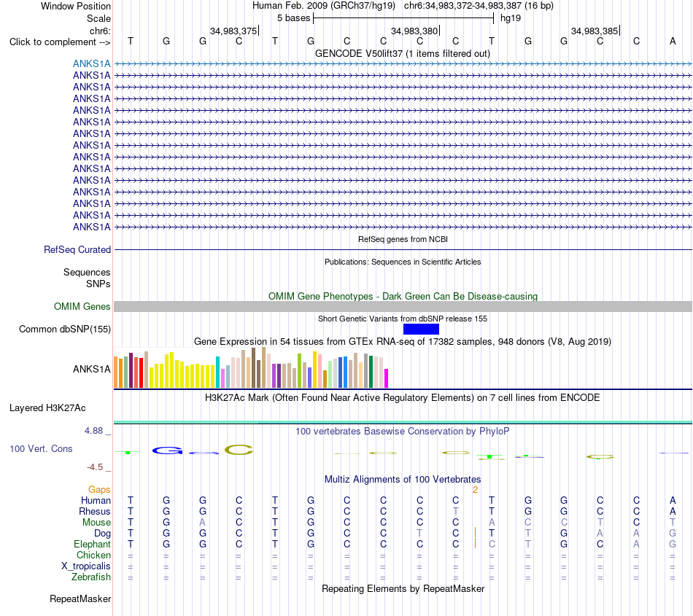Screen dimensions: 693x616
Task: Click the large blue G conservation logo
Action: [x=167, y=451]
